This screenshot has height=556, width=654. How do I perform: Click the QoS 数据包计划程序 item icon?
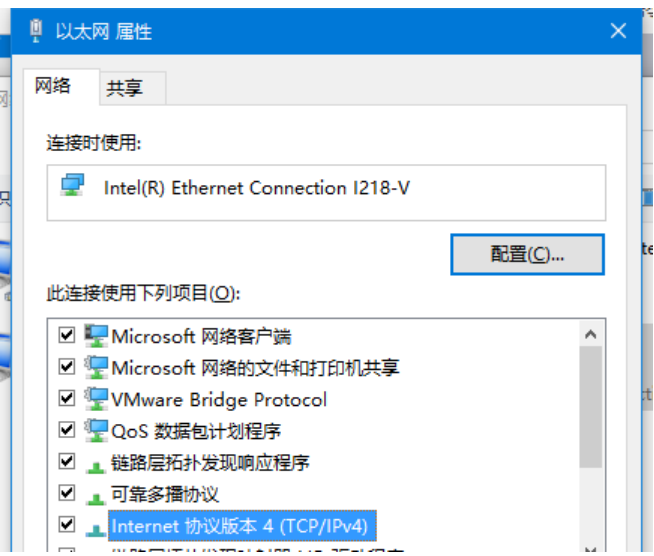(x=96, y=431)
